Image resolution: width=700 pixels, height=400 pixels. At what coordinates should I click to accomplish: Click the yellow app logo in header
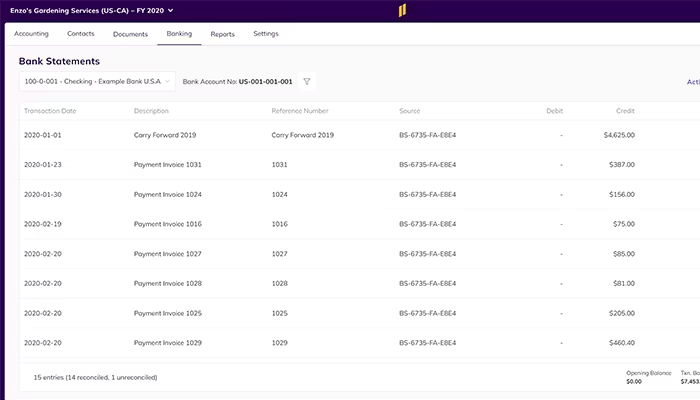[402, 10]
